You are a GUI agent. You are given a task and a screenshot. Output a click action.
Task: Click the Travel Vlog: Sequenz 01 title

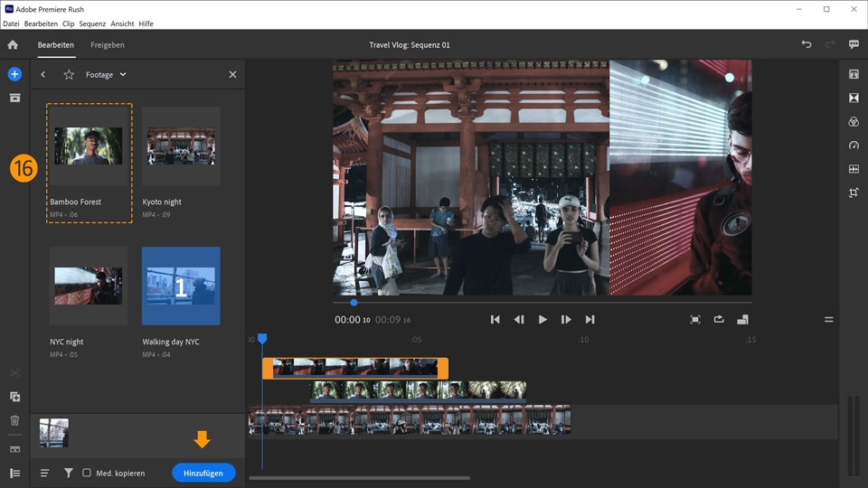(x=410, y=45)
